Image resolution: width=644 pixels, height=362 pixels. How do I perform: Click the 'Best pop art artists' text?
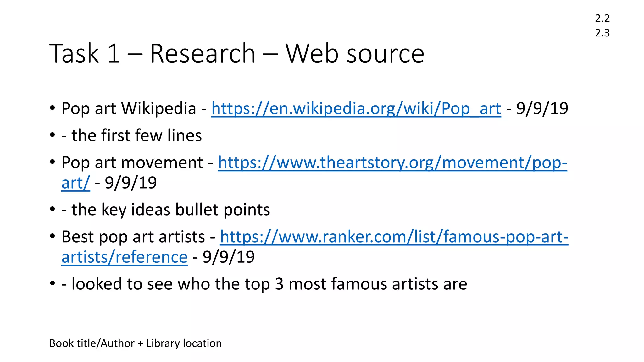pos(133,237)
